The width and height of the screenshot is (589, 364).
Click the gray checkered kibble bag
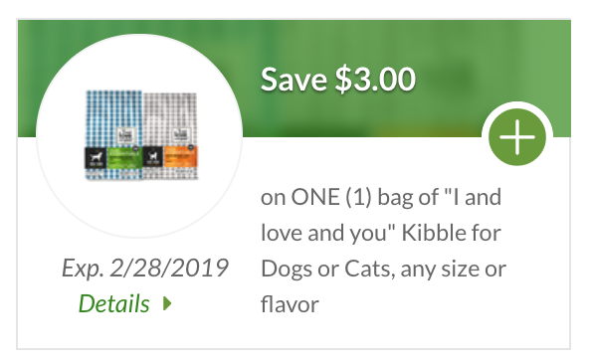click(x=170, y=135)
